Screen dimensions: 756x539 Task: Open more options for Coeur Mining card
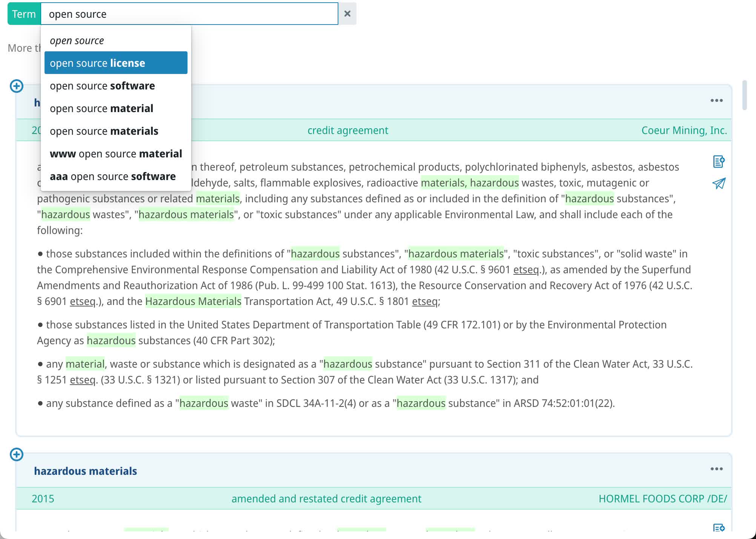[x=716, y=100]
